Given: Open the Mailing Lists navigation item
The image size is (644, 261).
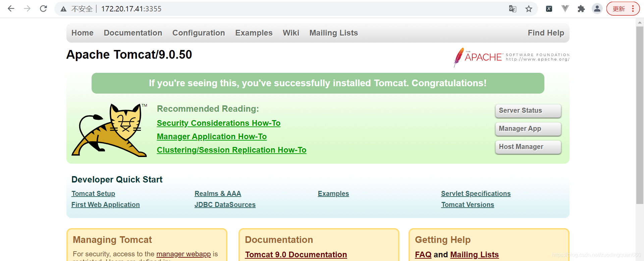Looking at the screenshot, I should [334, 33].
